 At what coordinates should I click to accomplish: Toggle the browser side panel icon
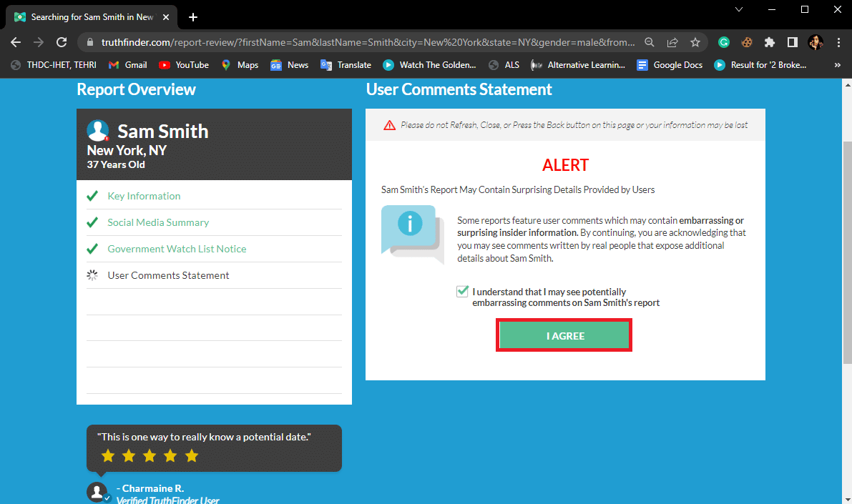tap(792, 42)
